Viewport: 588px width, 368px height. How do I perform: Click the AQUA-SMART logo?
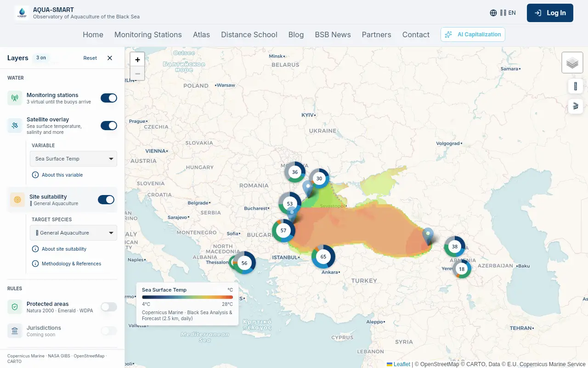pos(22,13)
